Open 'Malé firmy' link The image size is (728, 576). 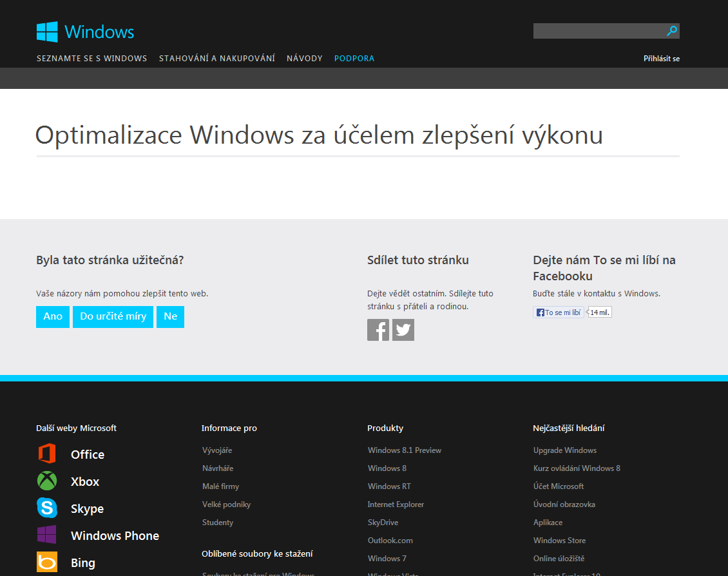click(220, 486)
